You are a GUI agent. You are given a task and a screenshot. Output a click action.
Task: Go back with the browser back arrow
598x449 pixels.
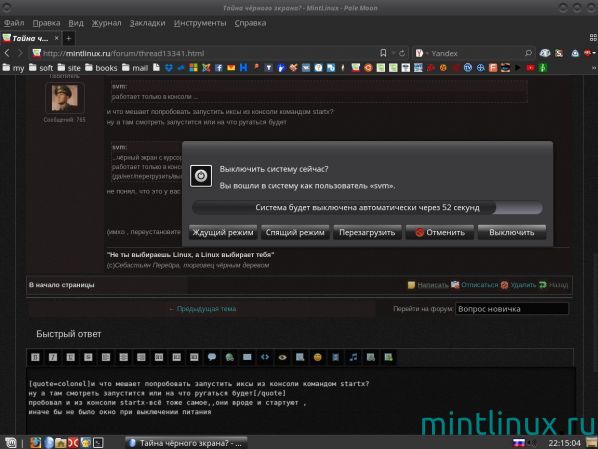(7, 53)
